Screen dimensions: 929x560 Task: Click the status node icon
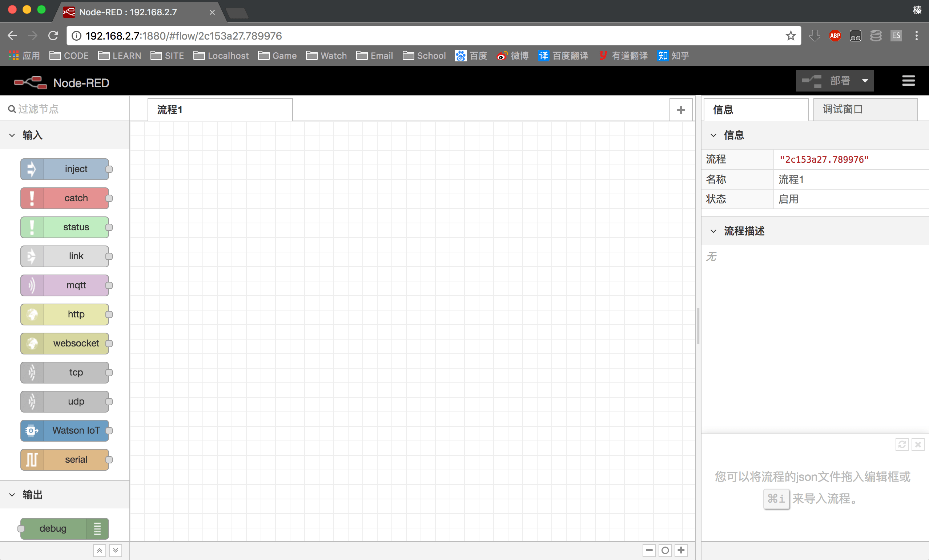tap(31, 227)
